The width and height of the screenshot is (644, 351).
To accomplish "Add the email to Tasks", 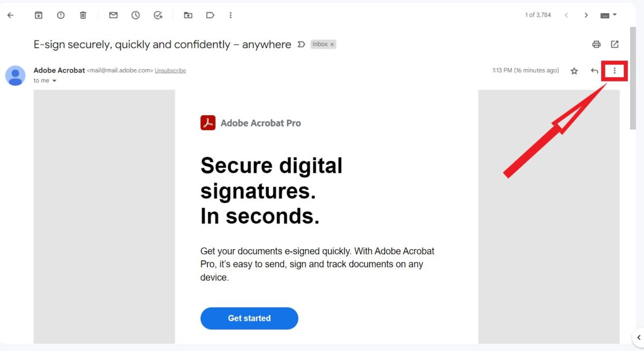I will point(158,15).
